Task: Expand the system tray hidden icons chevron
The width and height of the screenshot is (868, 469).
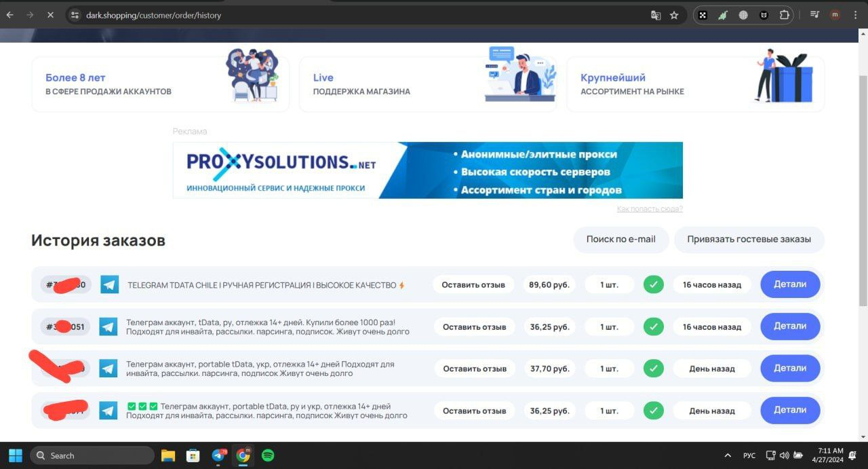Action: pos(728,455)
